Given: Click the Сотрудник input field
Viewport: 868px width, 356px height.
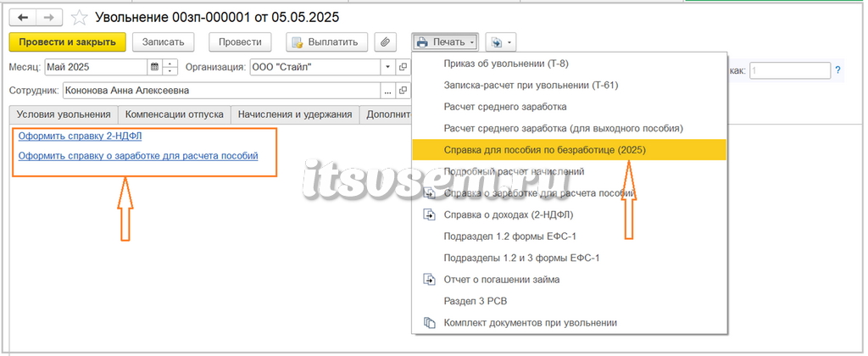Looking at the screenshot, I should (222, 90).
